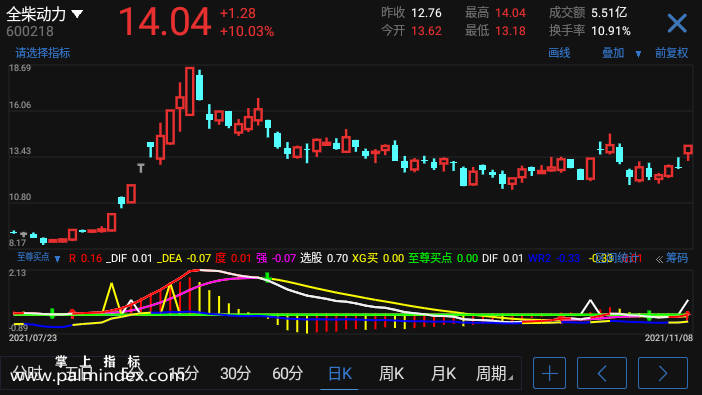Open the stock name dropdown for 全柴动力

(77, 14)
